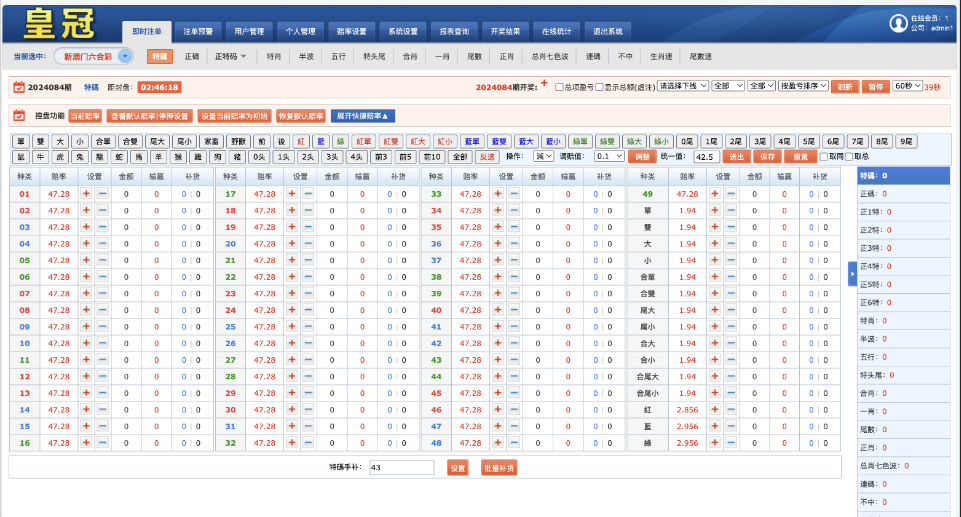The image size is (961, 517).
Task: Click the plus icon for number 01
Action: 86,194
